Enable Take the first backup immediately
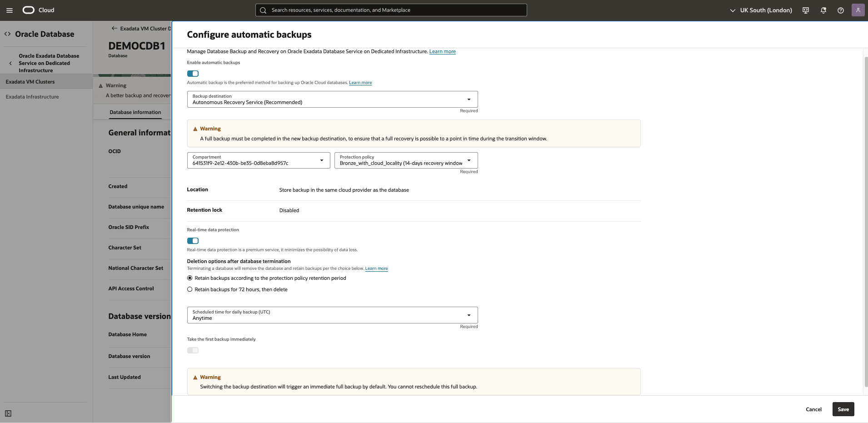 193,350
